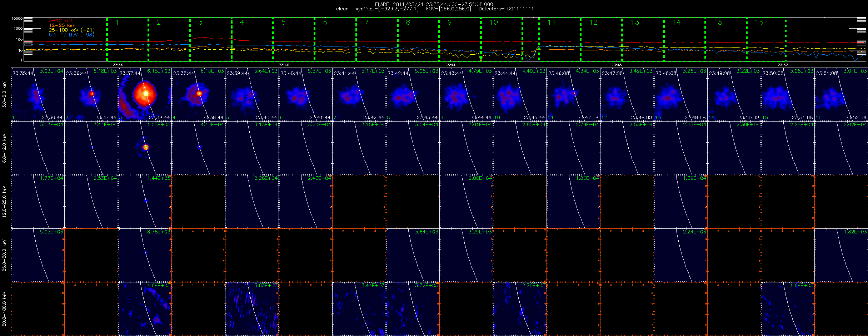This screenshot has width=868, height=336.
Task: Click the '12.0-25.0 keV' row label
Action: 4,202
